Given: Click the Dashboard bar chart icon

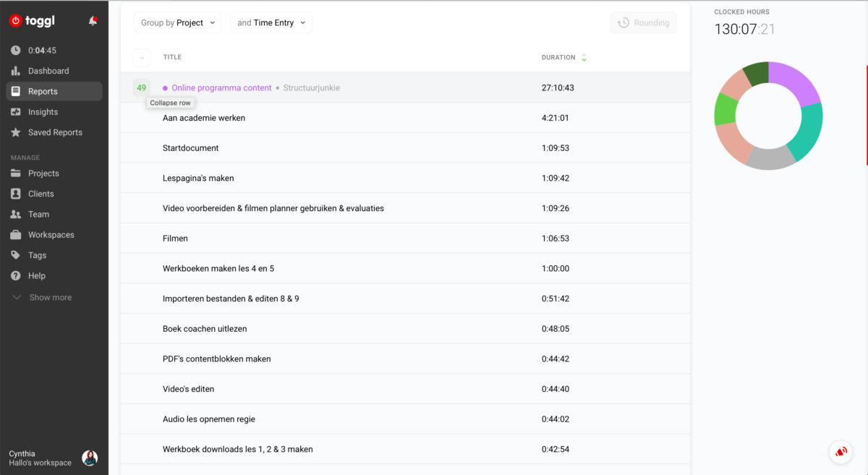Looking at the screenshot, I should (16, 71).
